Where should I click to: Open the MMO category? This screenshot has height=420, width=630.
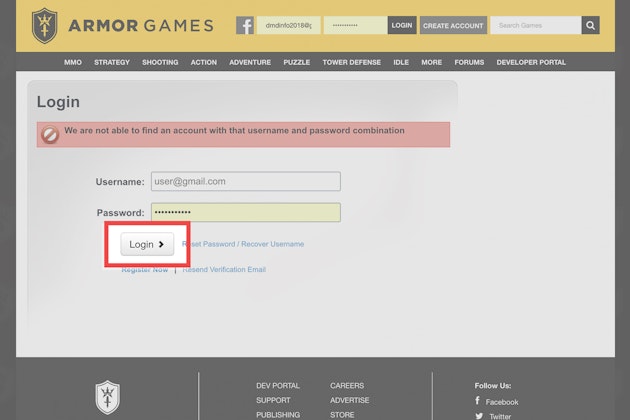click(73, 62)
